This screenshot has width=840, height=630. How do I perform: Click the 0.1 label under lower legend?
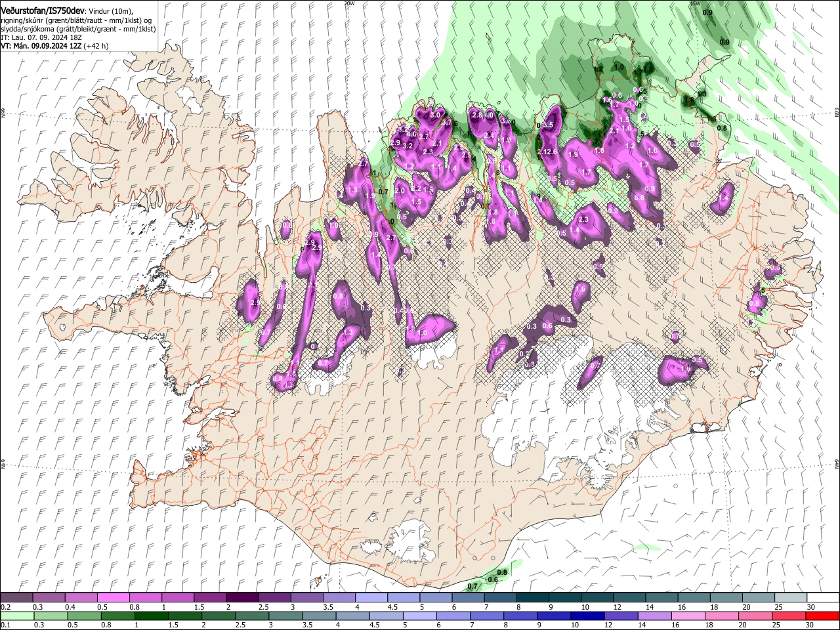click(x=5, y=625)
